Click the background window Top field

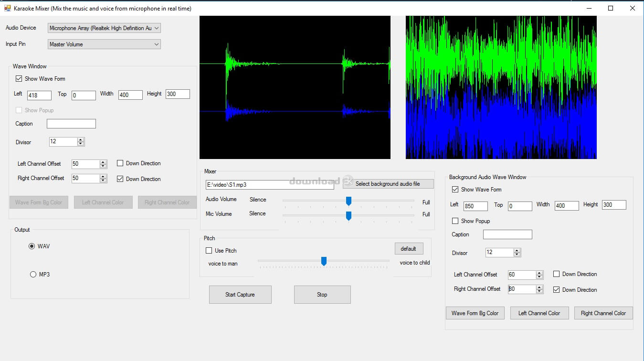[x=520, y=206]
